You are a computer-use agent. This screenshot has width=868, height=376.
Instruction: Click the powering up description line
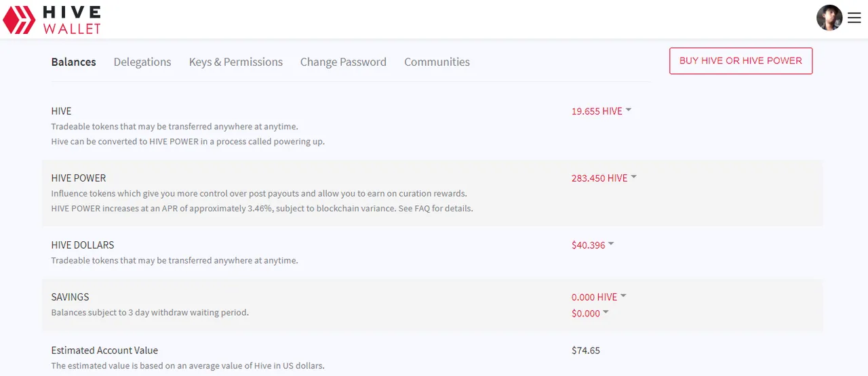188,142
